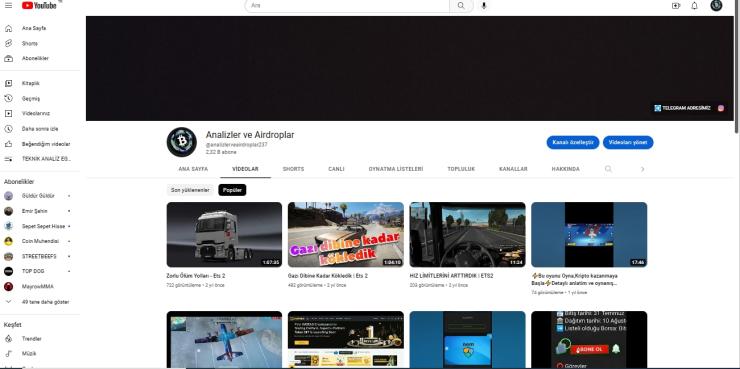Image resolution: width=740 pixels, height=369 pixels.
Task: Click Kanalı özelleştir button
Action: [x=573, y=143]
